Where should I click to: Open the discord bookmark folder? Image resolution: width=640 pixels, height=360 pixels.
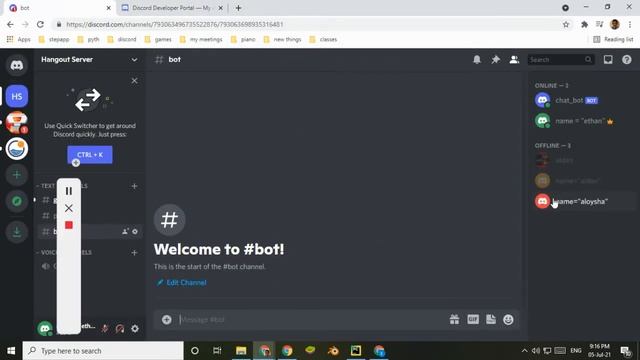coord(122,40)
